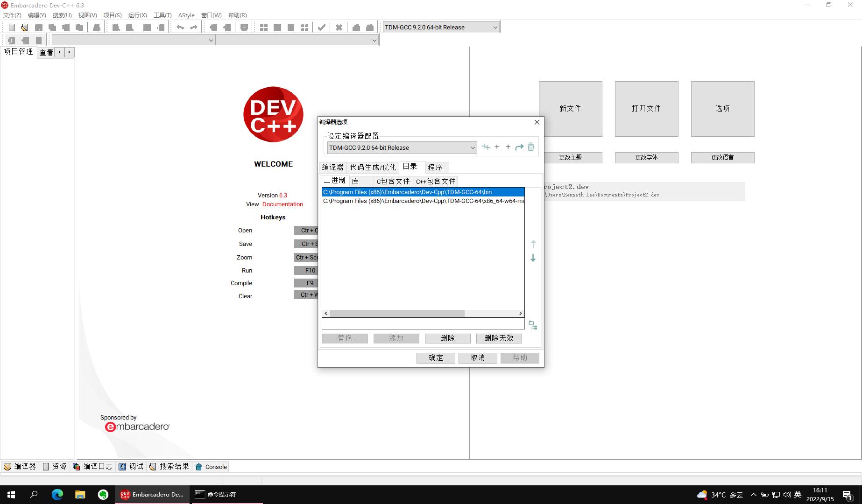This screenshot has width=862, height=504.
Task: Open the first empty class browser dropdown
Action: click(x=133, y=41)
